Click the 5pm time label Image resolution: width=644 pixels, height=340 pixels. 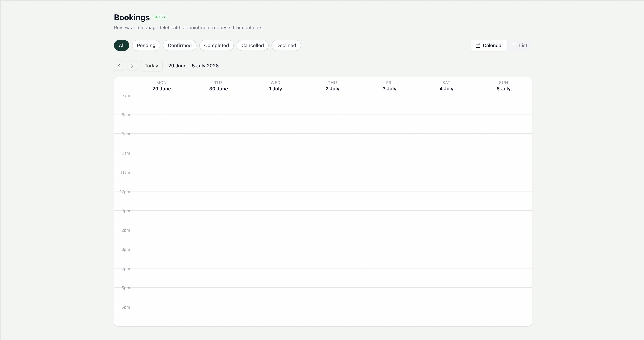(x=126, y=288)
